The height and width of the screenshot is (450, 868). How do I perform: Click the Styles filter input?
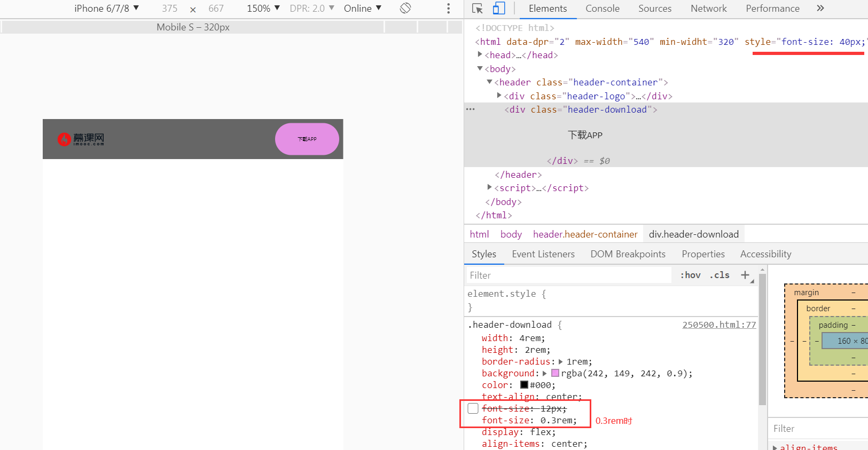tap(568, 275)
